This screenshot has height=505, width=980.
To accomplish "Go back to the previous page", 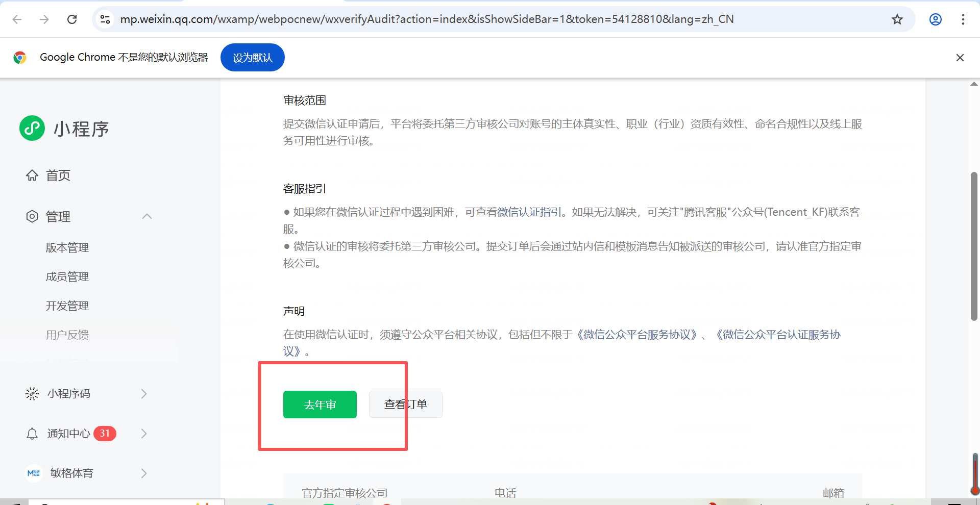I will click(x=17, y=19).
